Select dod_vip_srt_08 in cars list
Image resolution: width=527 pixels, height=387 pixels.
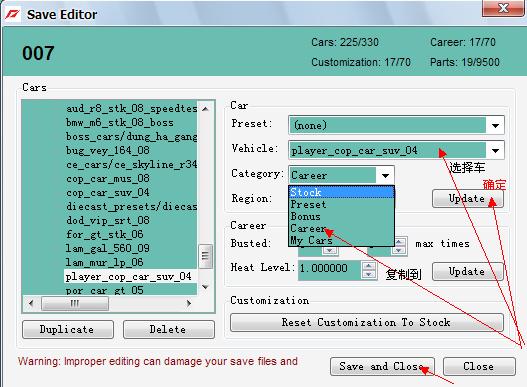point(108,221)
